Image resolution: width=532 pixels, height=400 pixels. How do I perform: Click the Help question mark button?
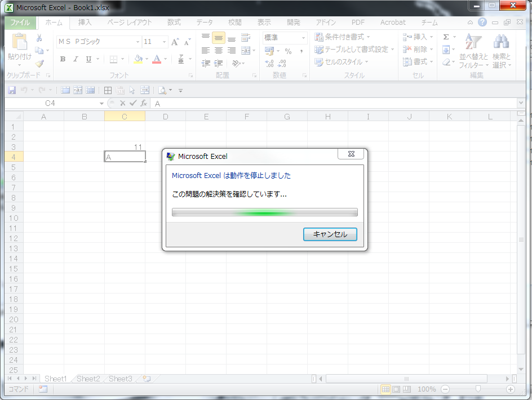(x=482, y=22)
